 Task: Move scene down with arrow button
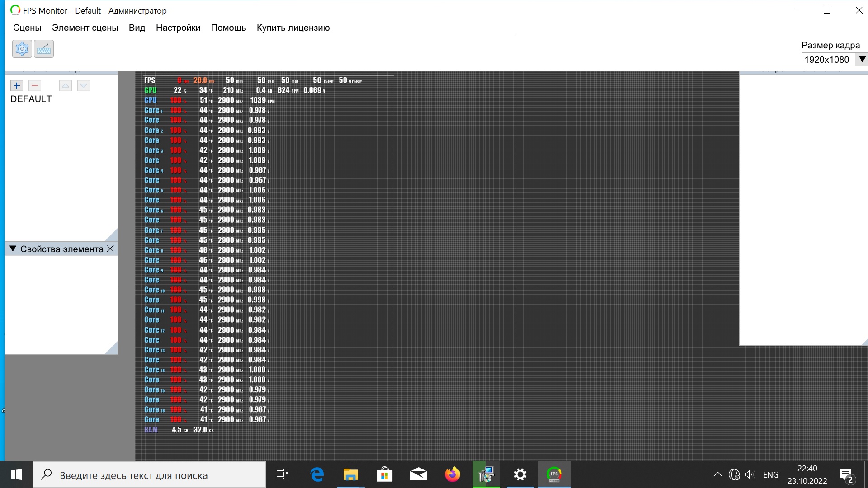click(84, 85)
